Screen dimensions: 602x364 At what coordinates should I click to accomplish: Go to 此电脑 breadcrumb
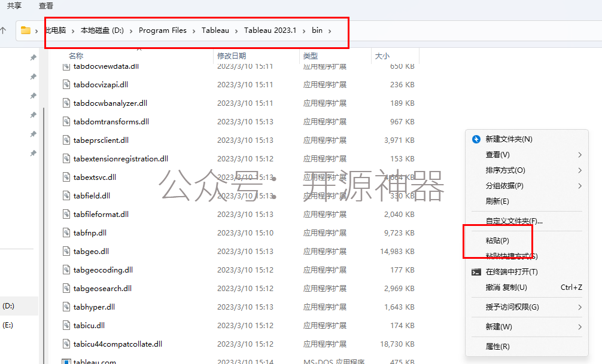point(56,30)
